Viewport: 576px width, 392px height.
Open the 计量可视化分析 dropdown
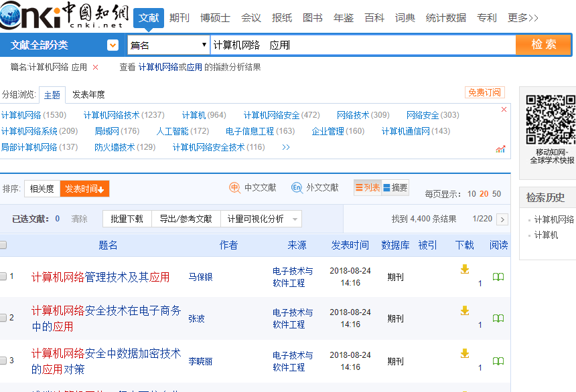(x=261, y=219)
